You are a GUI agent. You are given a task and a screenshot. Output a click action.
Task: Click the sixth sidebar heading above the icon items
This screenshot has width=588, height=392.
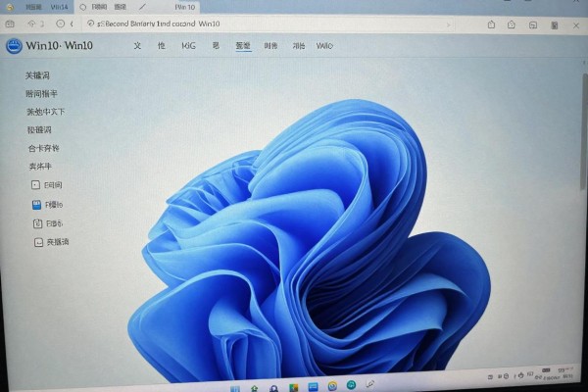(40, 167)
